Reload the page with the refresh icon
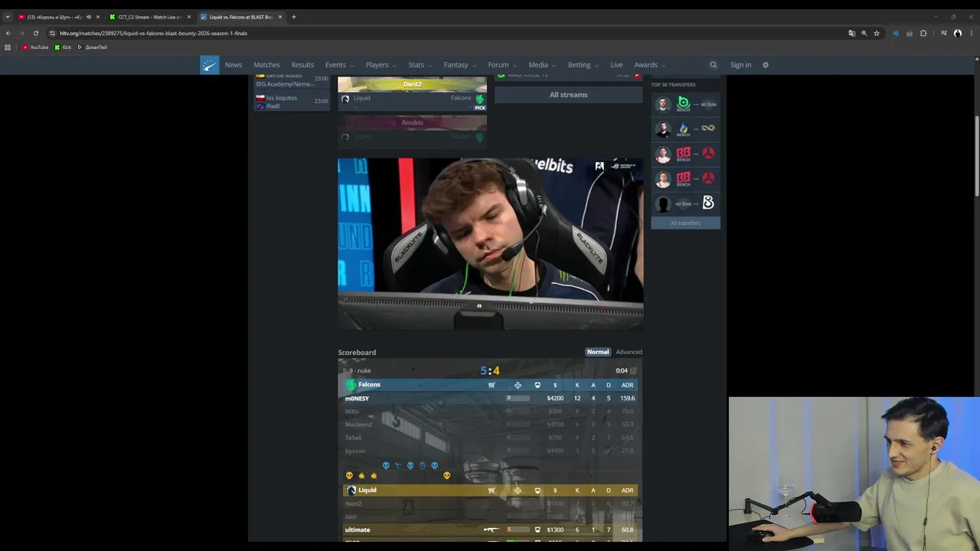980x551 pixels. 36,33
